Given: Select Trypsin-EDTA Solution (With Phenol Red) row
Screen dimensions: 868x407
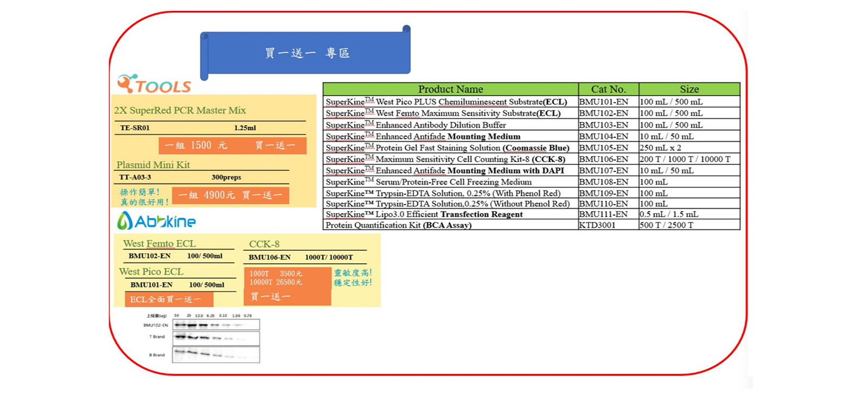Looking at the screenshot, I should 532,193.
